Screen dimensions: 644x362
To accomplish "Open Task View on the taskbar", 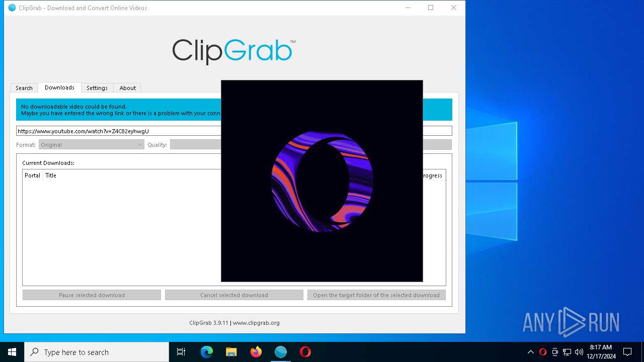I will click(181, 352).
